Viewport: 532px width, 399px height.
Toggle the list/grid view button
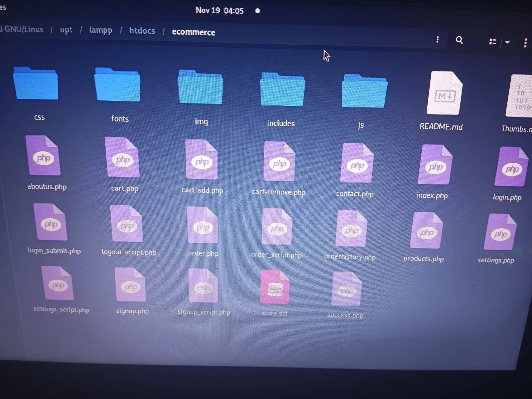pos(492,41)
